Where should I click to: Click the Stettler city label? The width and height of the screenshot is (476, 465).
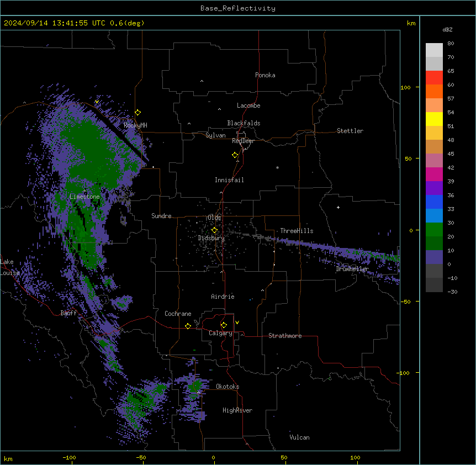coord(350,131)
